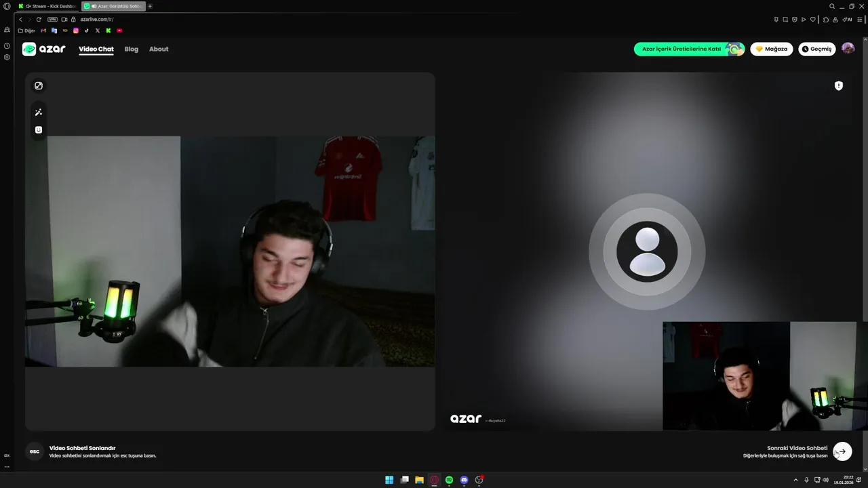The height and width of the screenshot is (488, 868).
Task: Click the browser search tabs magnifier
Action: click(x=832, y=6)
